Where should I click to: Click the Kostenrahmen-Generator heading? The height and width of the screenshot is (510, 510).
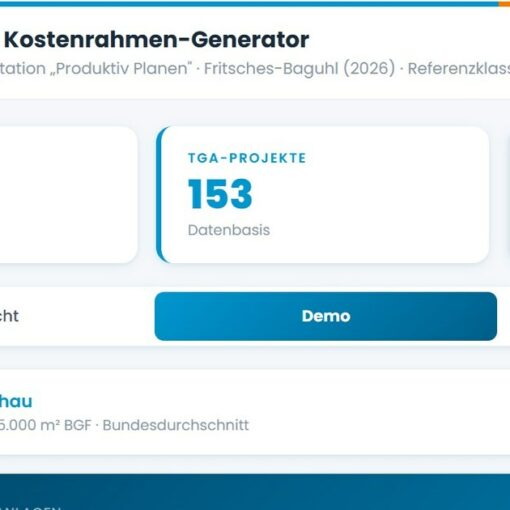pos(156,40)
